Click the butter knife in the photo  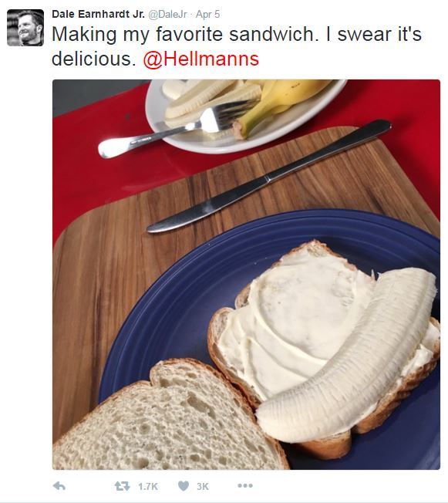point(269,176)
